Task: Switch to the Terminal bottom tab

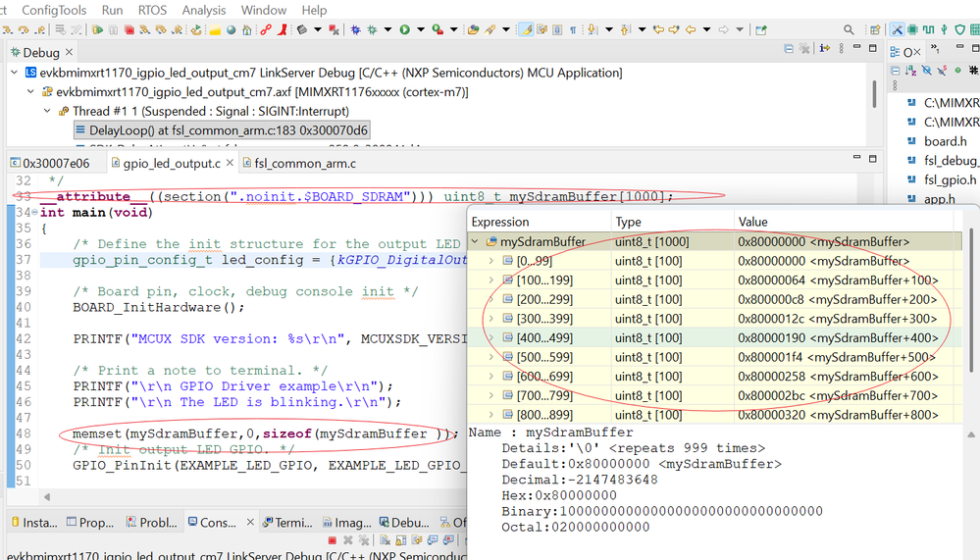Action: point(287,523)
